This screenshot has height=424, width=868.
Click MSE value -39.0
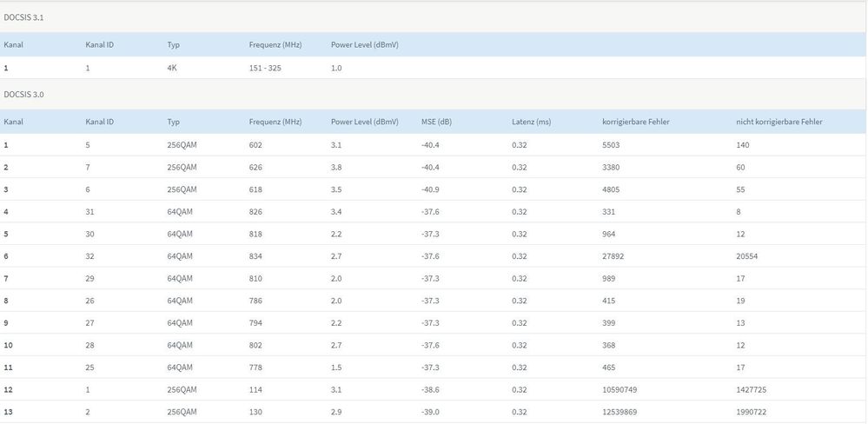point(430,412)
